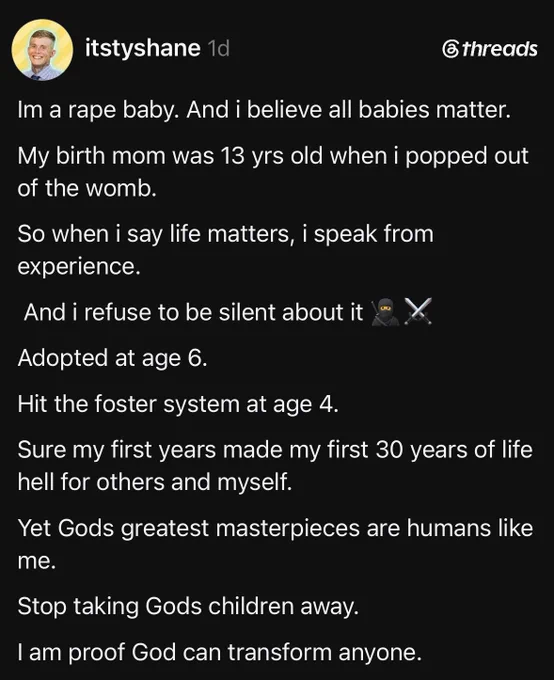Click the 'of the womb.' line
The width and height of the screenshot is (554, 680).
[x=87, y=188]
